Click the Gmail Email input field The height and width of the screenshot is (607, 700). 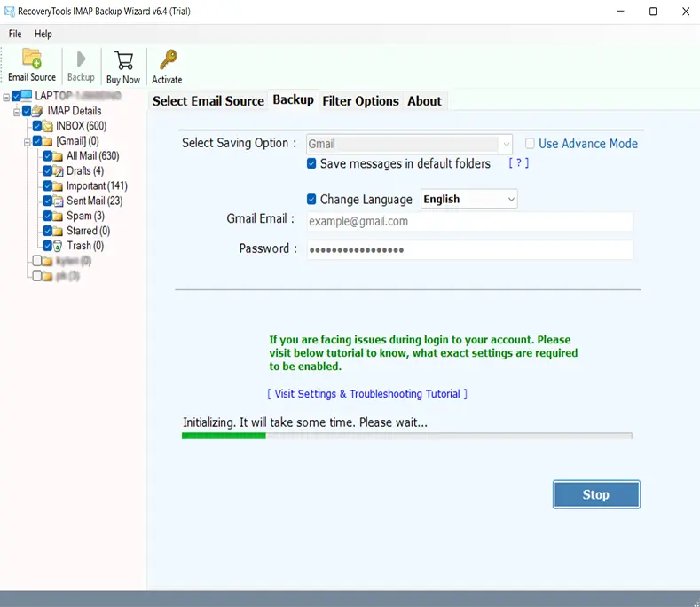(470, 222)
